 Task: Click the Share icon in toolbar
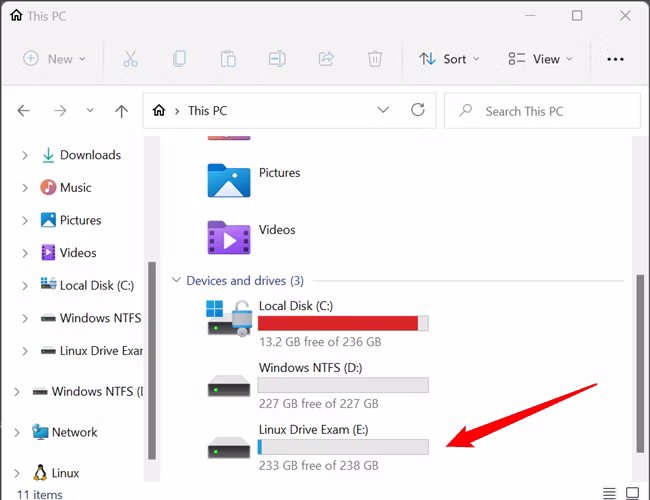pyautogui.click(x=326, y=59)
